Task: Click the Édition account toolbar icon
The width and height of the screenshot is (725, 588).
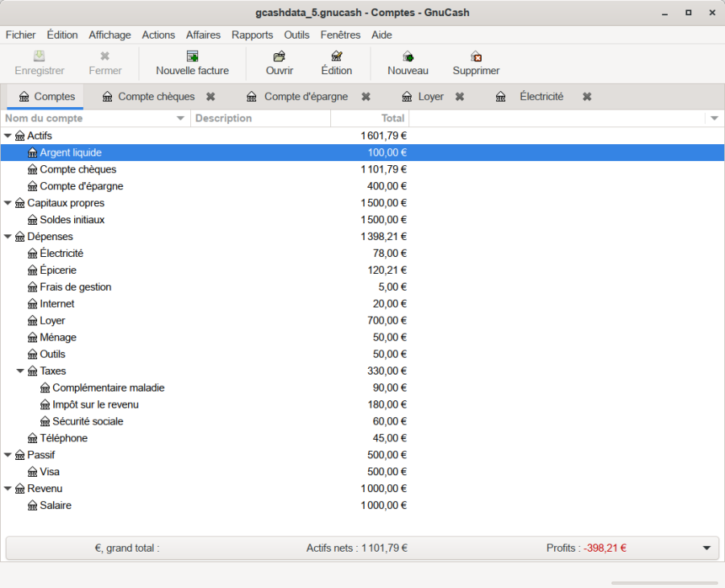Action: point(337,56)
